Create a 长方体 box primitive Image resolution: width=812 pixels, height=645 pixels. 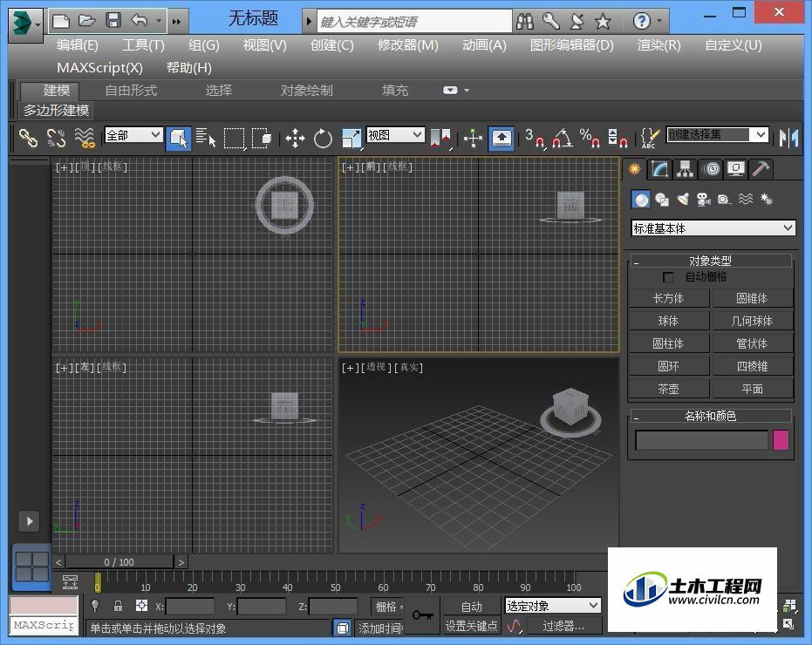click(x=669, y=298)
